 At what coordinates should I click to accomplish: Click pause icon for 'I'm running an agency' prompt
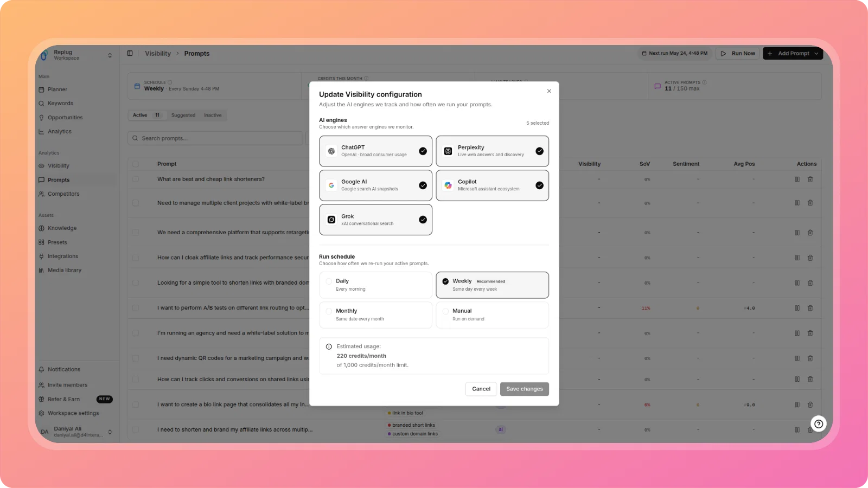797,333
